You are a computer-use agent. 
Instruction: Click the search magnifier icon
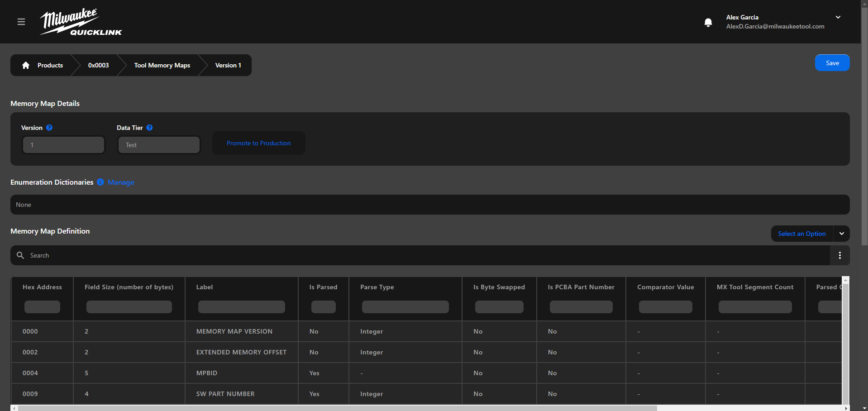pos(20,255)
